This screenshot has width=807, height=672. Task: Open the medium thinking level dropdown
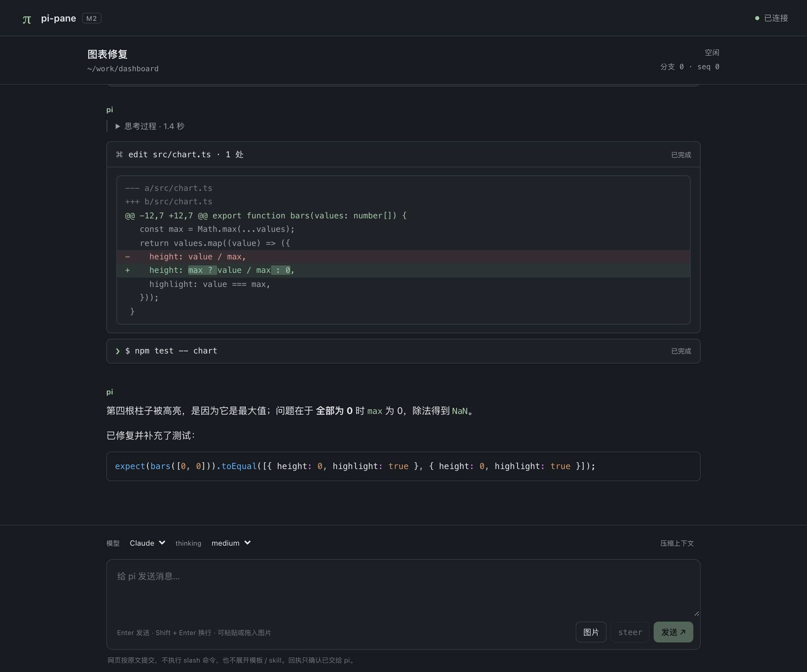point(231,543)
